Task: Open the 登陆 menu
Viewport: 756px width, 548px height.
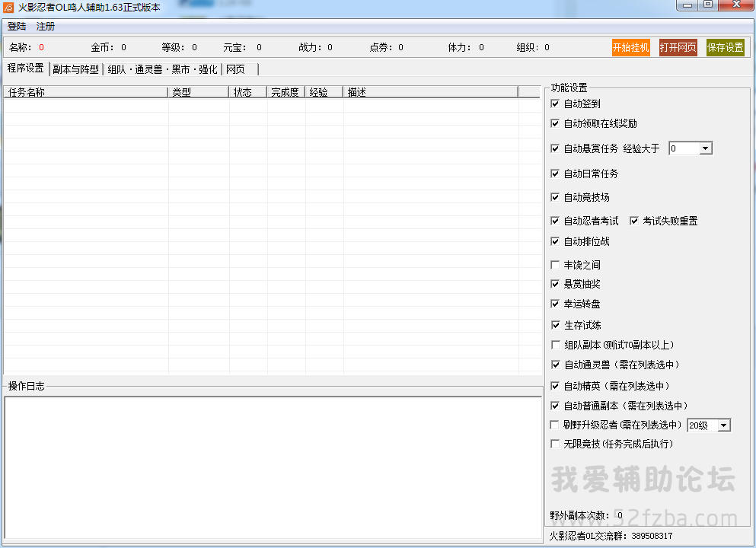Action: pos(17,26)
